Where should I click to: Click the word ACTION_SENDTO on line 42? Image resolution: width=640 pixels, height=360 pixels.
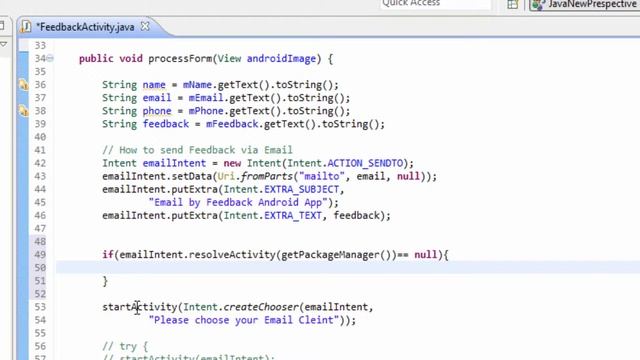365,163
